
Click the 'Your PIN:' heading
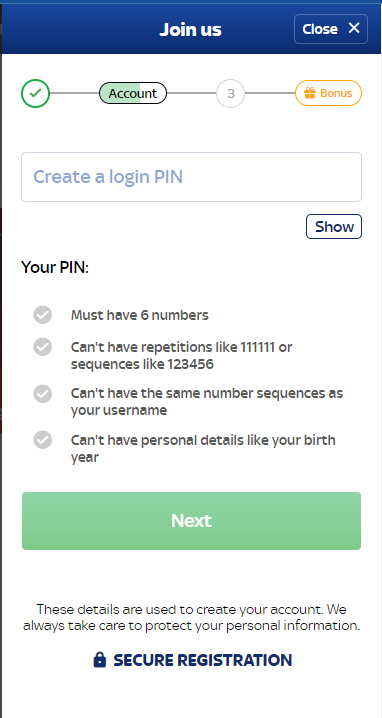pos(55,267)
